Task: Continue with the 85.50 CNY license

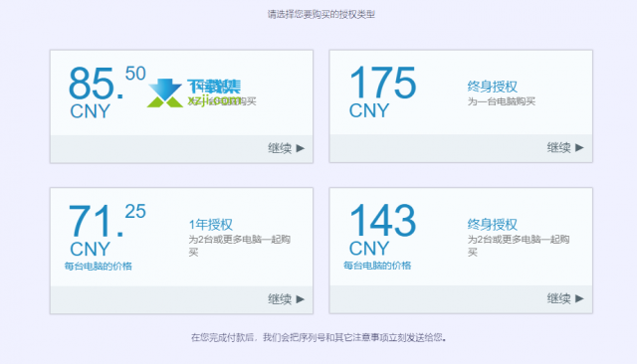Action: pos(286,148)
